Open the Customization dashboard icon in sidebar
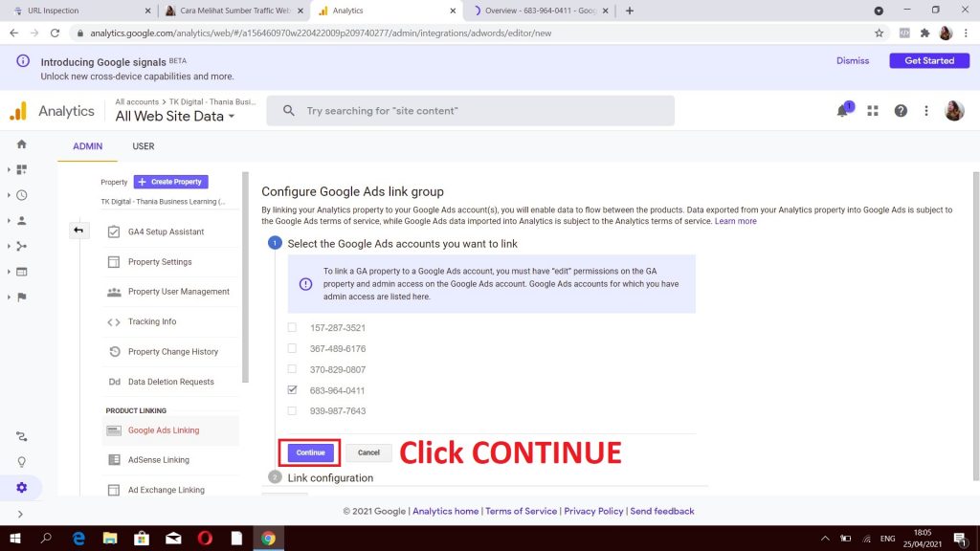This screenshot has width=980, height=551. coord(22,169)
